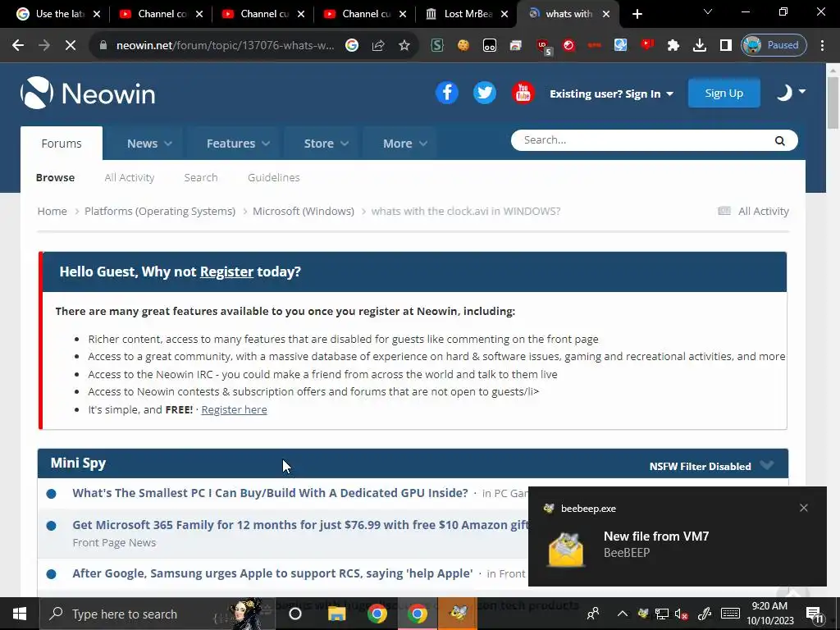The height and width of the screenshot is (630, 840).
Task: Switch to Lost MrBea tab
Action: pyautogui.click(x=467, y=14)
